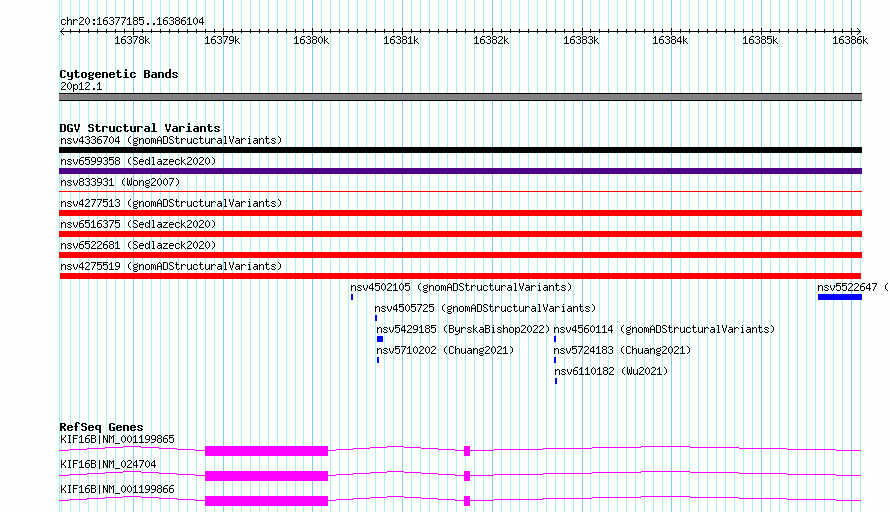Click the chr20:16377185..16386104 coordinates text
This screenshot has height=512, width=890.
click(x=132, y=21)
